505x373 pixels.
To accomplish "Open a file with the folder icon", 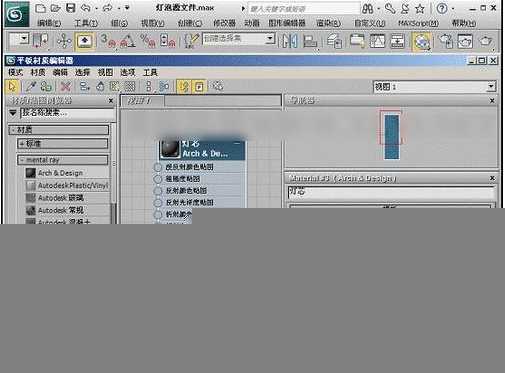I will (x=56, y=8).
